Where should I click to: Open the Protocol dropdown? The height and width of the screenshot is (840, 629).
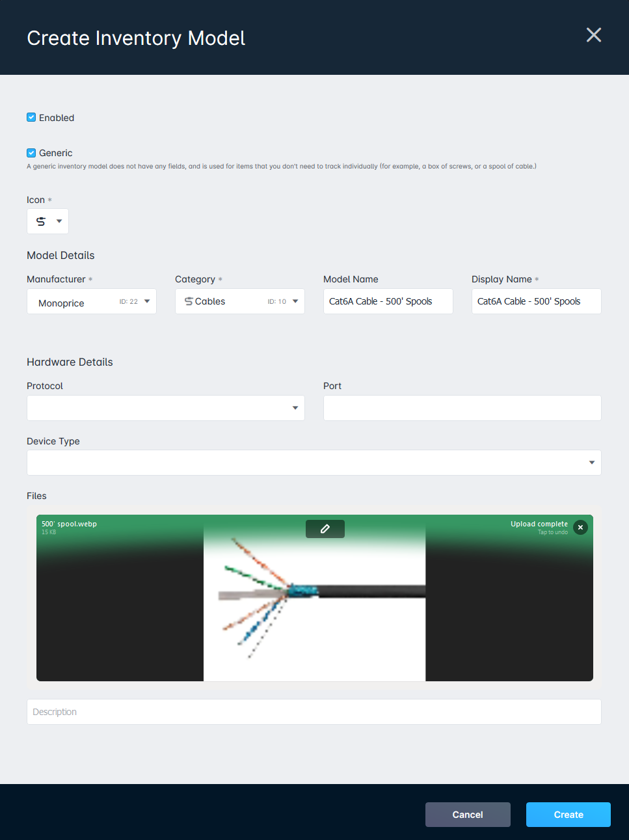click(x=295, y=408)
